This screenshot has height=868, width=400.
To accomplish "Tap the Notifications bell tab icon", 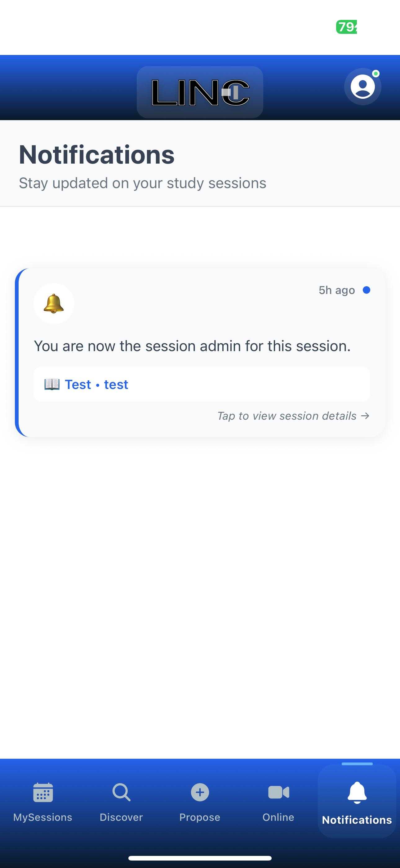I will (x=357, y=793).
